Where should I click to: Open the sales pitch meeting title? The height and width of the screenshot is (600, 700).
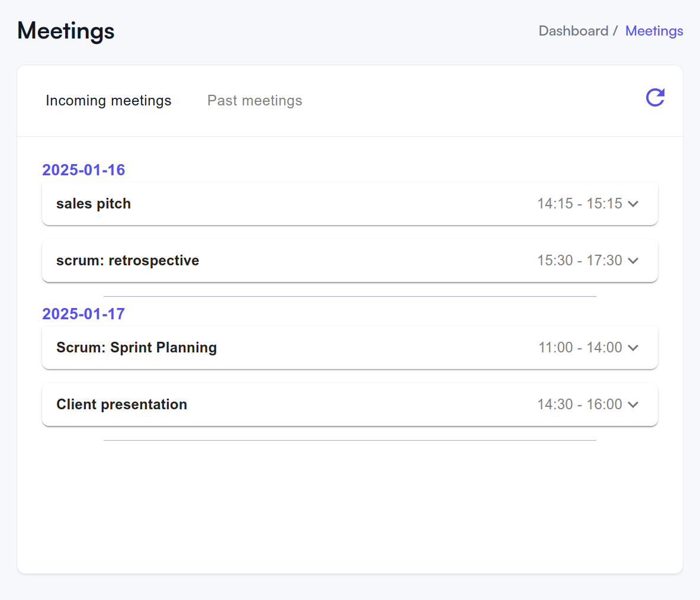point(94,204)
